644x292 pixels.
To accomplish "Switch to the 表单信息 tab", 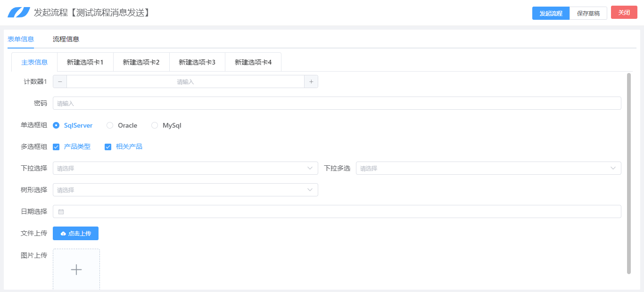I will (21, 39).
